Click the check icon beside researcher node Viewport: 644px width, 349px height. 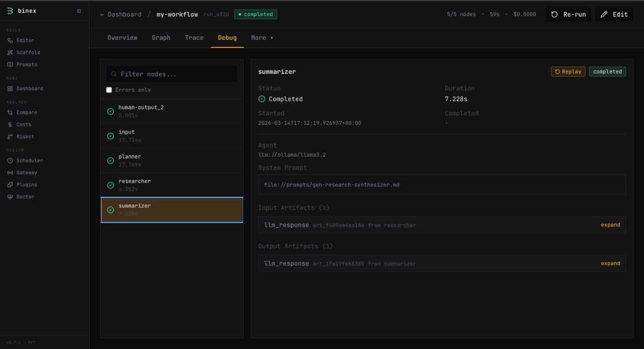(110, 185)
